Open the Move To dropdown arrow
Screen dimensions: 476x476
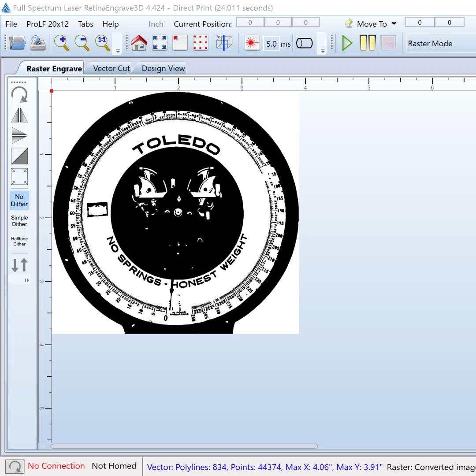[x=394, y=23]
